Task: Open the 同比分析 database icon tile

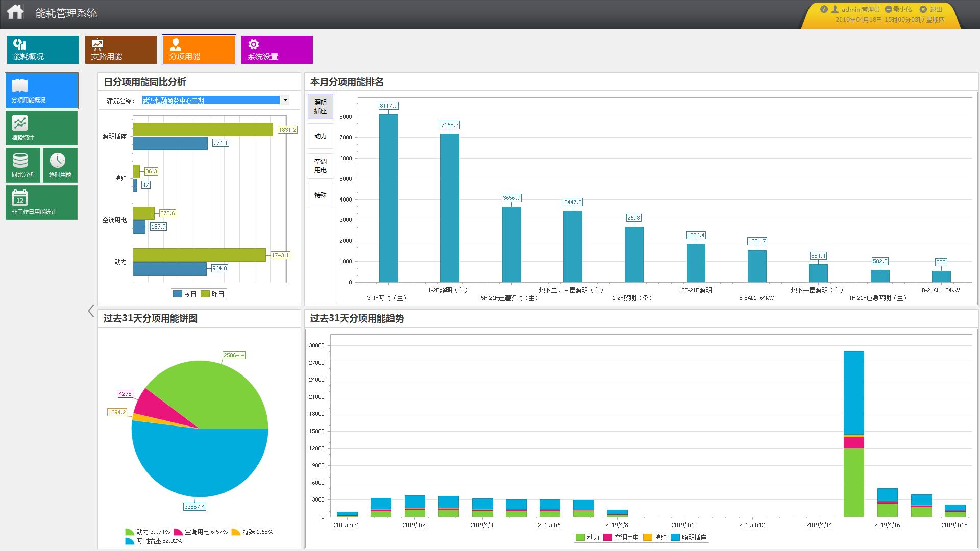Action: pos(23,165)
